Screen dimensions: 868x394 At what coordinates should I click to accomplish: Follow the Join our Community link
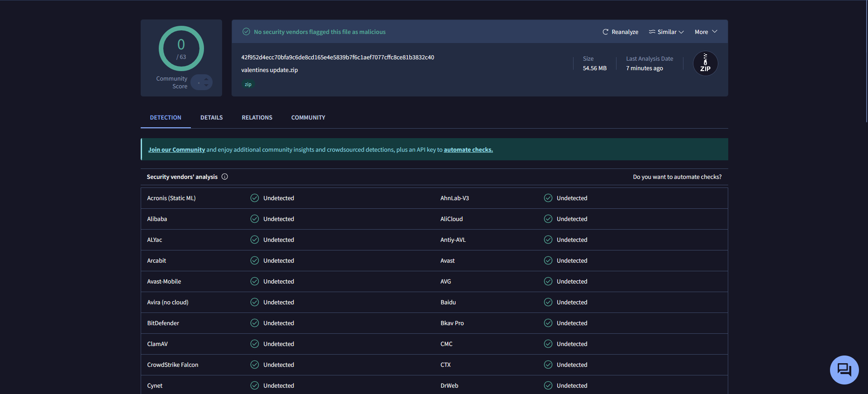(x=177, y=150)
